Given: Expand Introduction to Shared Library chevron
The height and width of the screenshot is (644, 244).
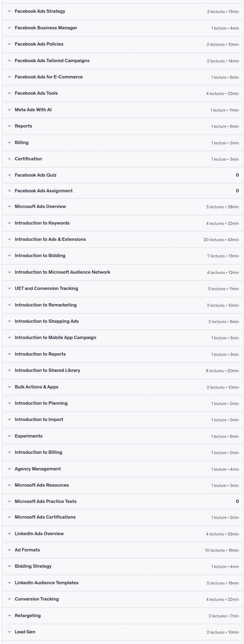Looking at the screenshot, I should click(x=9, y=370).
